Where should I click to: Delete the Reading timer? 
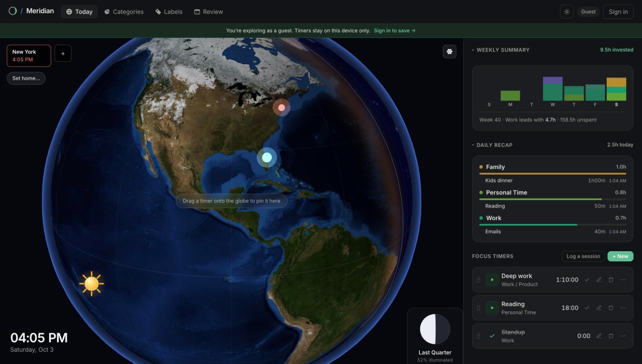[611, 308]
